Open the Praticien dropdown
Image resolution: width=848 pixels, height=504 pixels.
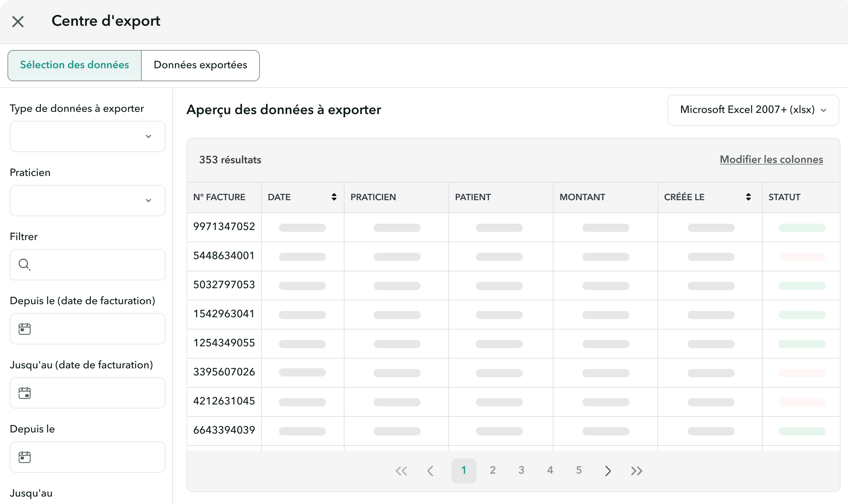click(x=87, y=201)
